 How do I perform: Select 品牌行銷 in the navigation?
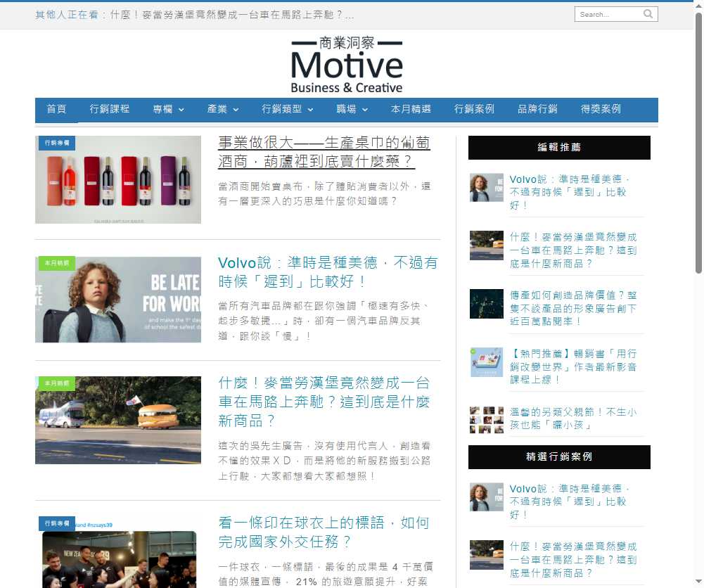(x=539, y=109)
